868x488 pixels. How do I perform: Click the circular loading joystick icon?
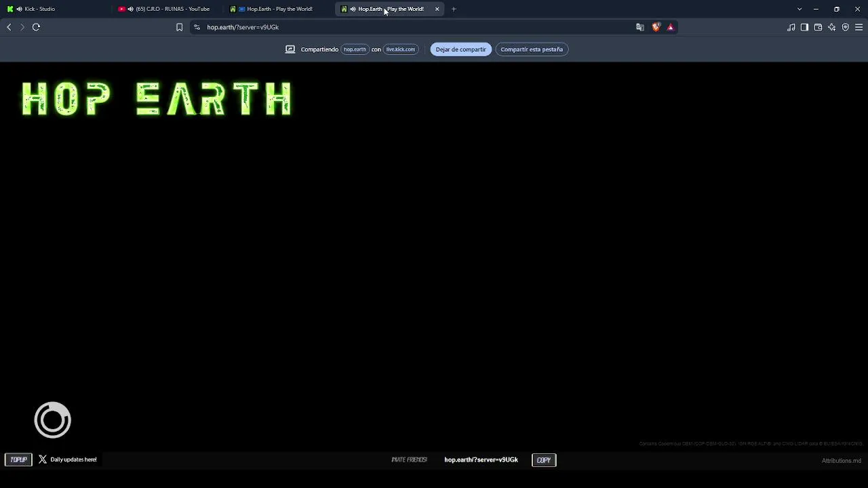pyautogui.click(x=52, y=420)
